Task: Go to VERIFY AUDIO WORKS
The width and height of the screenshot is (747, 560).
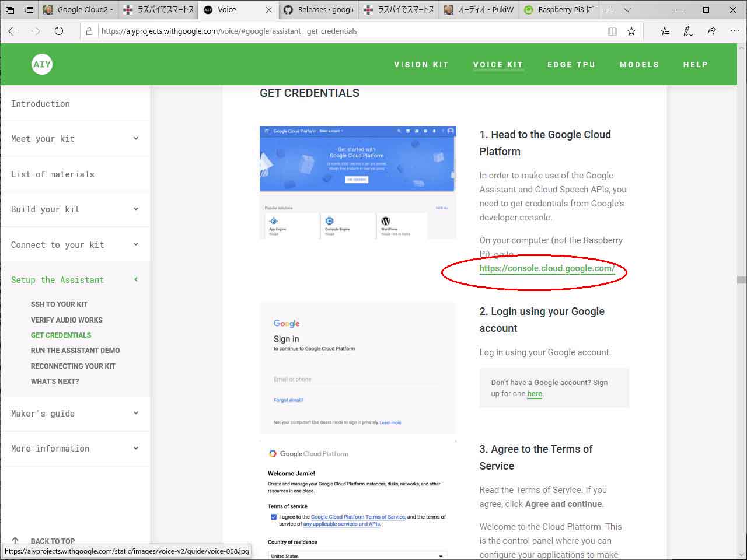Action: (x=67, y=320)
